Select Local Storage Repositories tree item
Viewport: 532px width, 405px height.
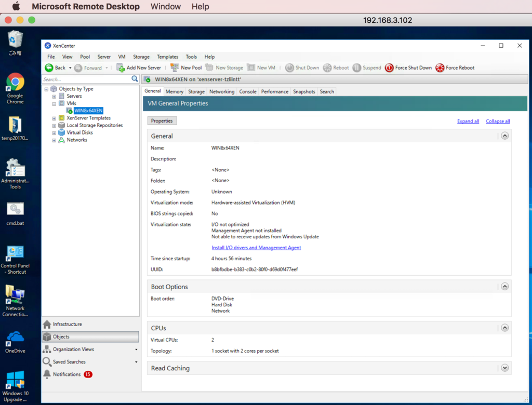(95, 125)
